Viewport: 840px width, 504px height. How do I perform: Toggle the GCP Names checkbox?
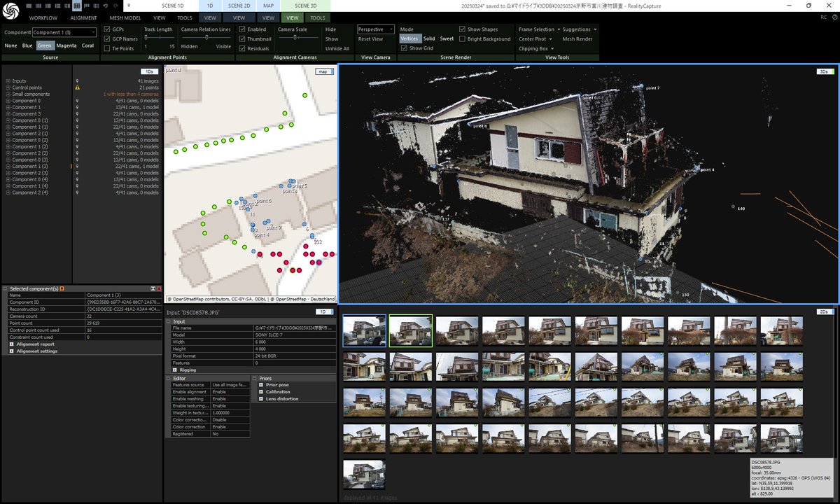[107, 39]
